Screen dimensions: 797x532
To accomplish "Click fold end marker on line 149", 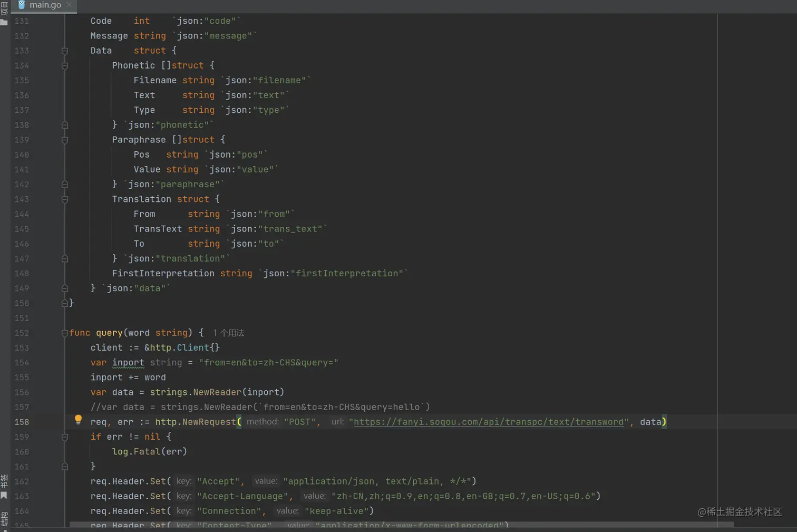I will (65, 288).
